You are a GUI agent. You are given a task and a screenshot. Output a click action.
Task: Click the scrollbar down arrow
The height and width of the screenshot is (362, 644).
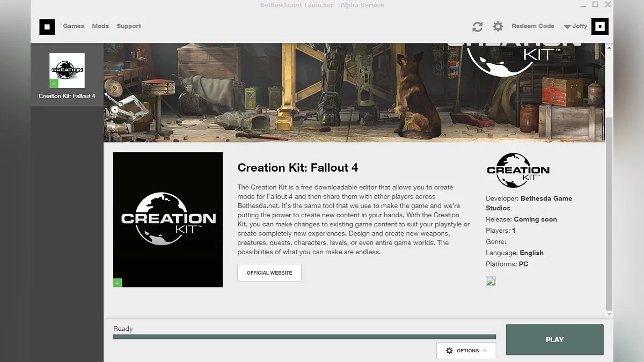click(609, 314)
